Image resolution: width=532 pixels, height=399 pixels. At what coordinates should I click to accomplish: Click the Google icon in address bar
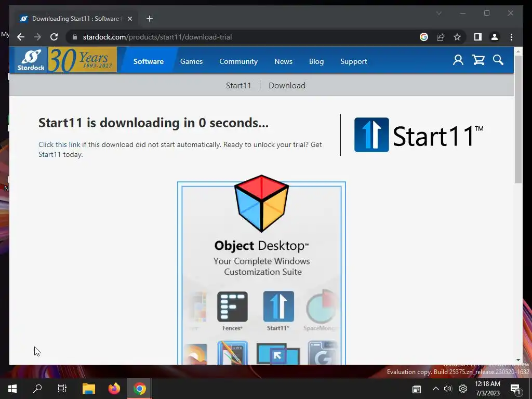(424, 37)
